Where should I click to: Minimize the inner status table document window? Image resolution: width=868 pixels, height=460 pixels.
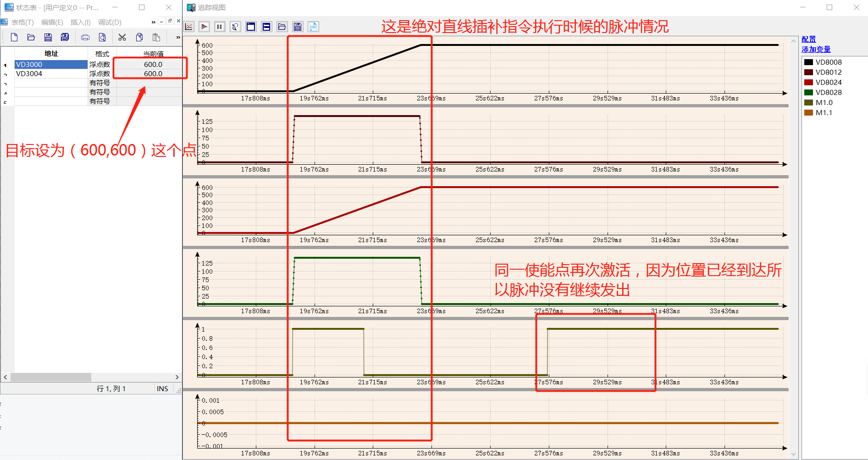click(161, 21)
